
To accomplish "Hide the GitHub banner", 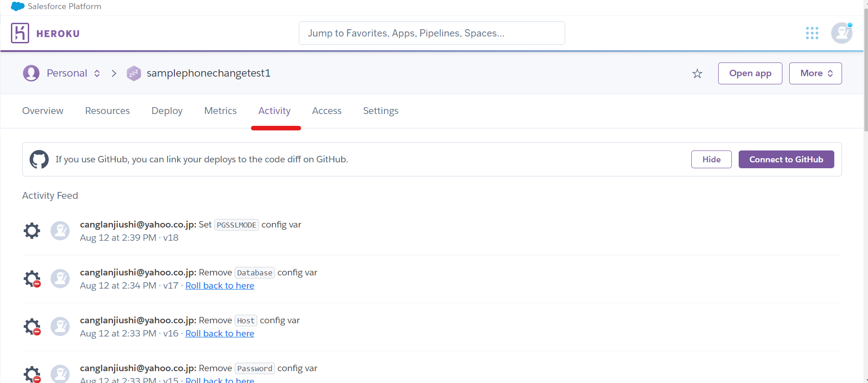I will click(x=711, y=159).
